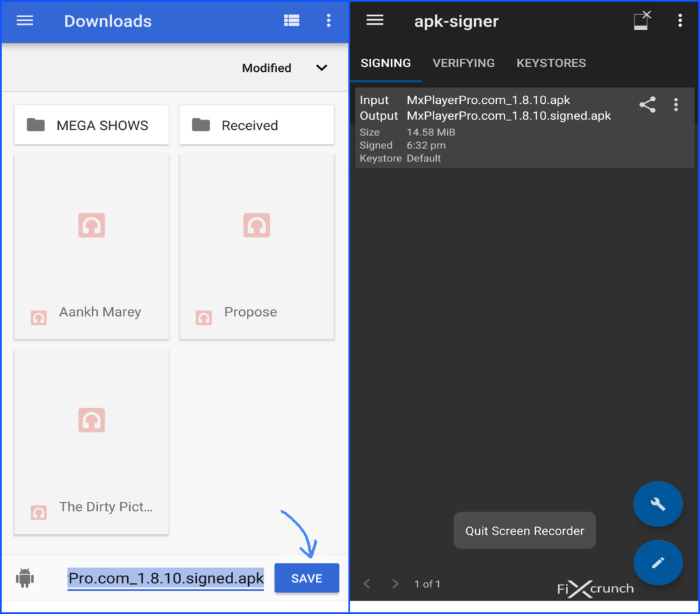Screen dimensions: 700x614
Task: Open the Received folder
Action: pyautogui.click(x=257, y=125)
